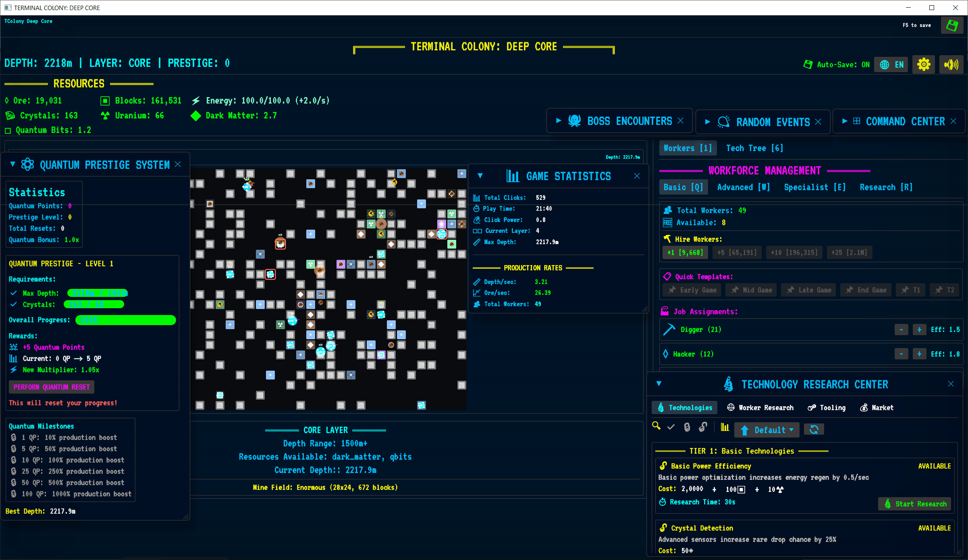Click the search magnifier in research toolbar
Image resolution: width=968 pixels, height=560 pixels.
click(656, 427)
